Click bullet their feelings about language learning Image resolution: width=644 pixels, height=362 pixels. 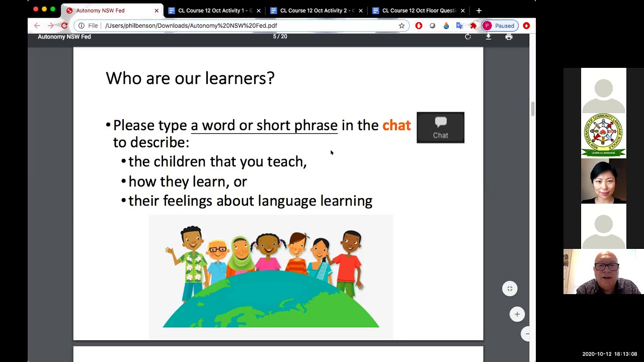tap(250, 201)
